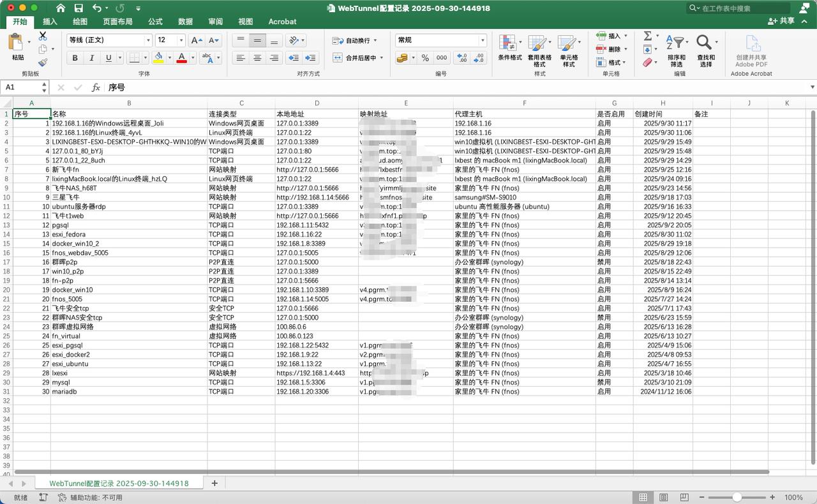Image resolution: width=817 pixels, height=504 pixels.
Task: Click the 共享 share button
Action: [x=781, y=21]
